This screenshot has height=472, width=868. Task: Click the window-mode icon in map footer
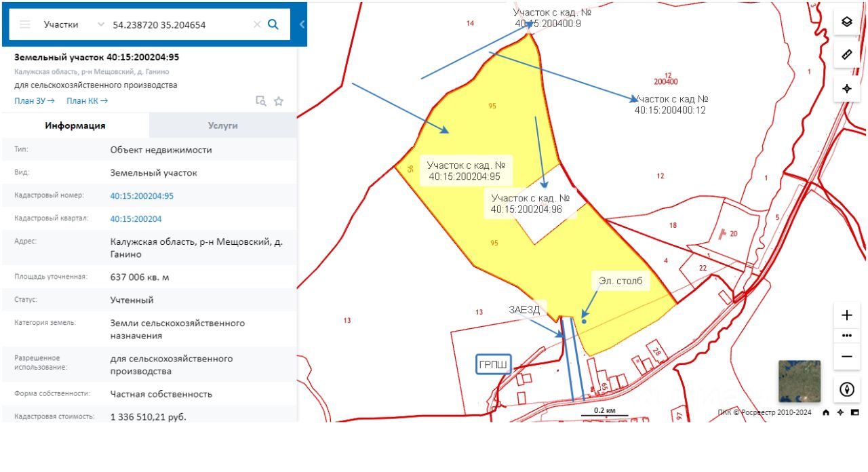[x=854, y=412]
